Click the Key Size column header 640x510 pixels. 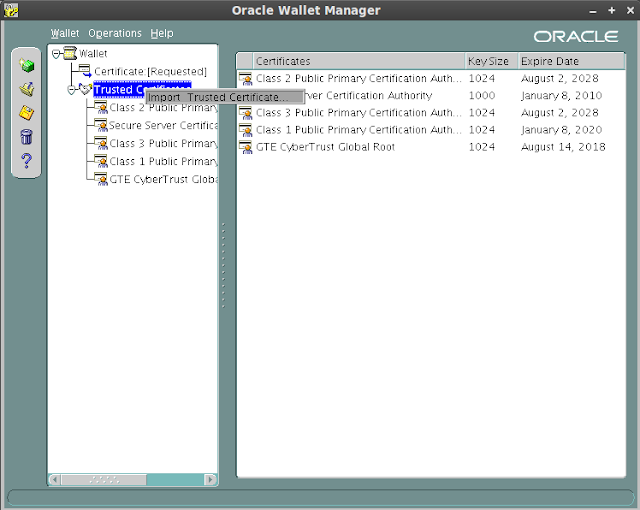pyautogui.click(x=491, y=61)
